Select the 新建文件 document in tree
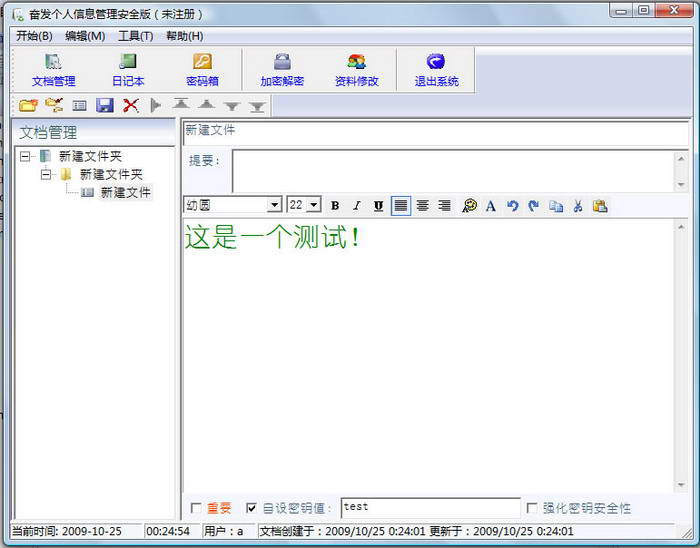This screenshot has width=700, height=548. pos(126,192)
